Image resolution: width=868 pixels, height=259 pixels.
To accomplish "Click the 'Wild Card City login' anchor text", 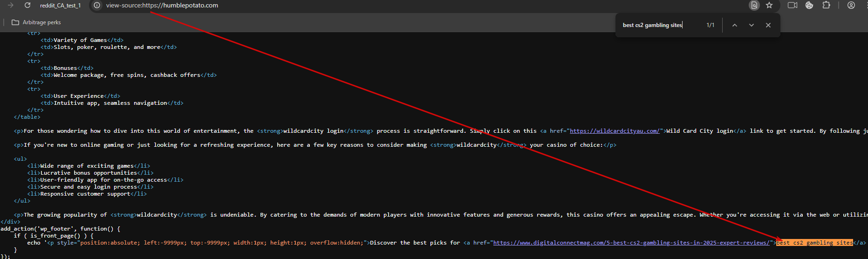I will (700, 131).
